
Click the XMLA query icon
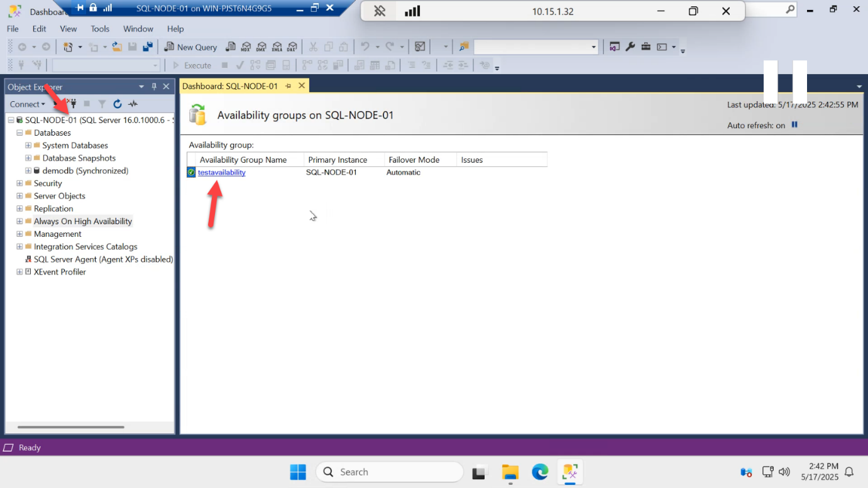(277, 47)
